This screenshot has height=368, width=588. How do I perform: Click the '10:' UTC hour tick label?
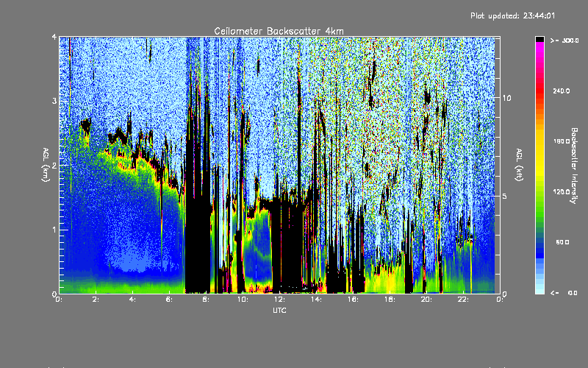(243, 300)
